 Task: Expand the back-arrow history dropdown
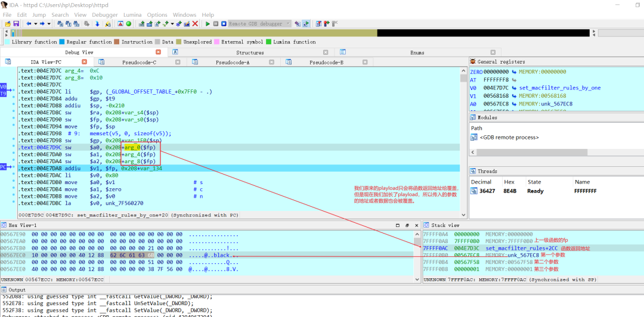click(36, 24)
